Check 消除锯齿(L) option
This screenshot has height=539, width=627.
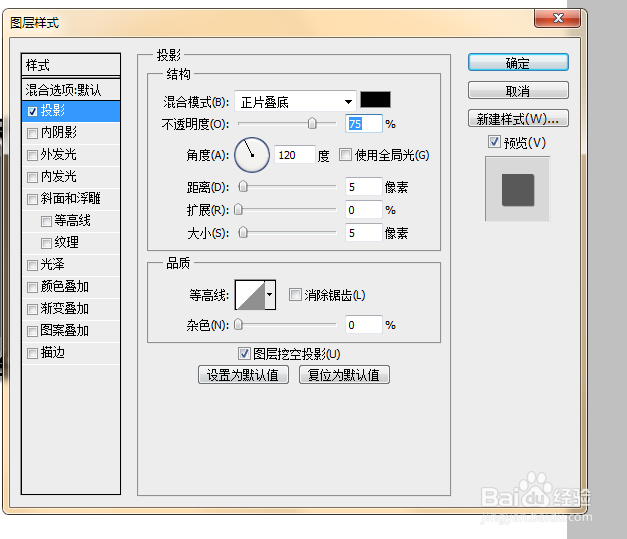pyautogui.click(x=295, y=295)
